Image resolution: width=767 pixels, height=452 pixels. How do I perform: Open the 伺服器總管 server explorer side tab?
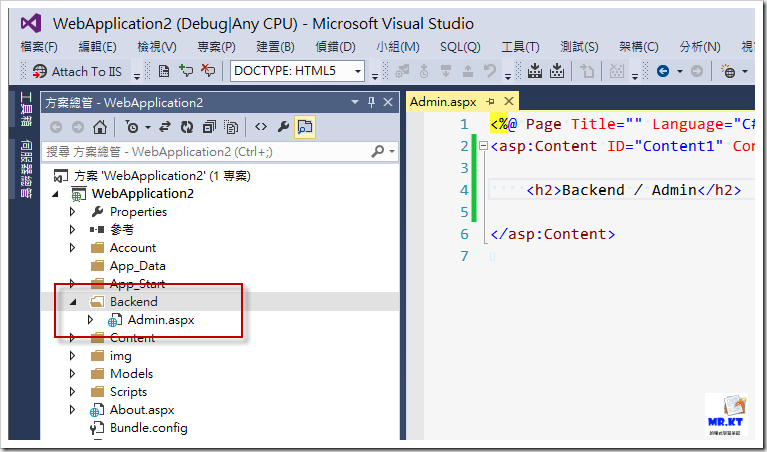25,169
